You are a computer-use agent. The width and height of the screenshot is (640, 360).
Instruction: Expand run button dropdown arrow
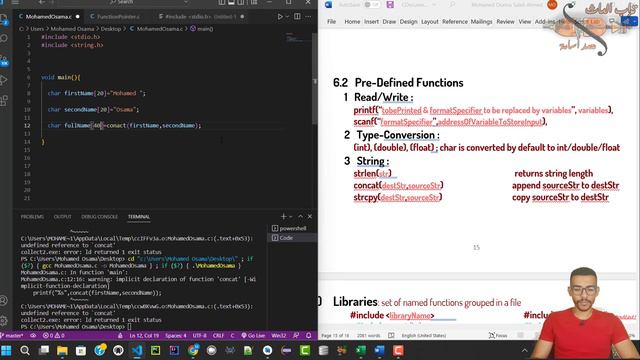tap(287, 17)
